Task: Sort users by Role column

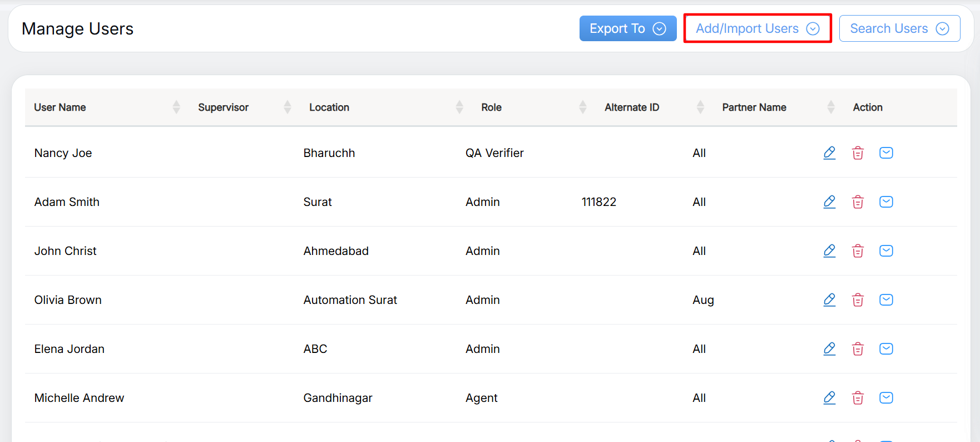Action: pos(582,107)
